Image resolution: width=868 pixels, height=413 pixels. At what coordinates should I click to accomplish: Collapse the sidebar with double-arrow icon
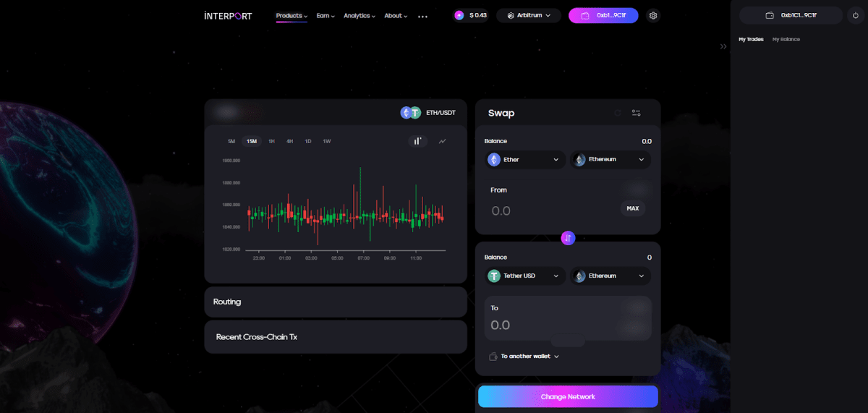723,46
